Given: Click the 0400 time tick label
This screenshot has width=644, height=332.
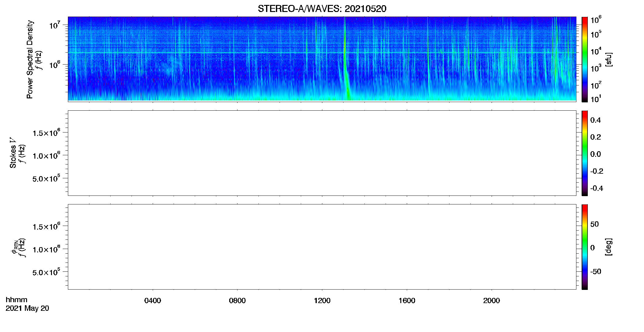Looking at the screenshot, I should click(153, 301).
